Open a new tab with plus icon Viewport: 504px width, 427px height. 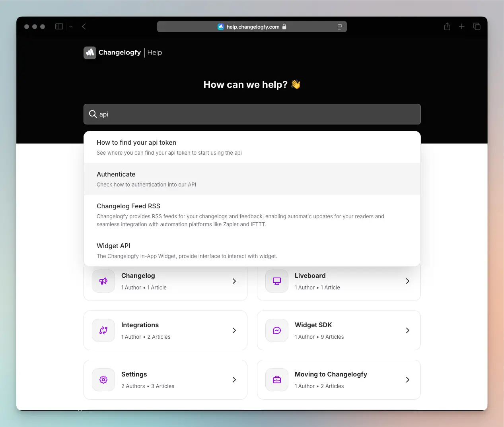[461, 27]
